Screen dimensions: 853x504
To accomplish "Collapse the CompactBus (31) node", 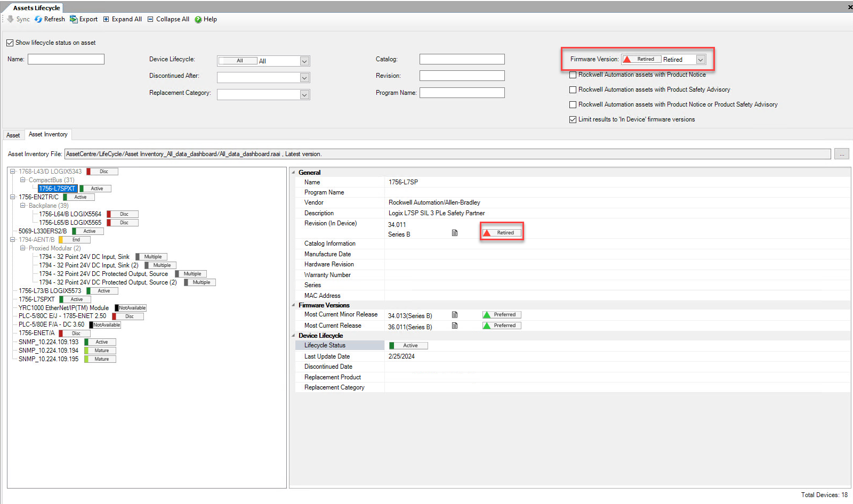I will pos(22,180).
